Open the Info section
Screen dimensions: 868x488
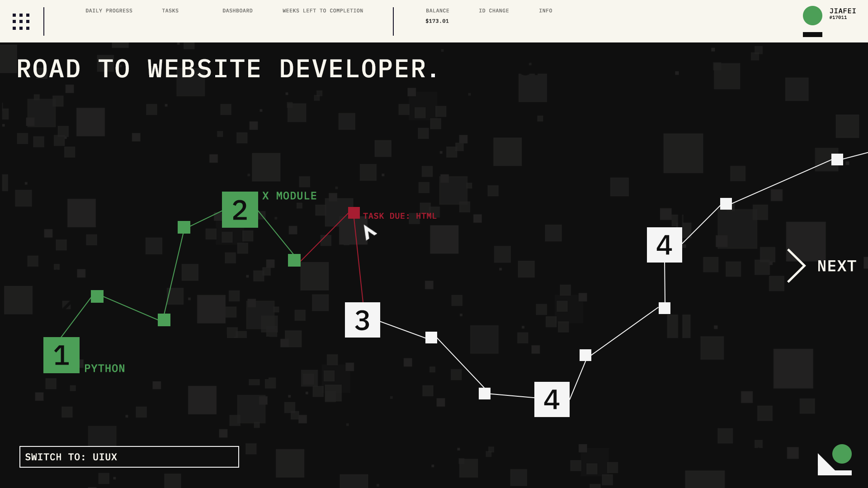click(545, 11)
